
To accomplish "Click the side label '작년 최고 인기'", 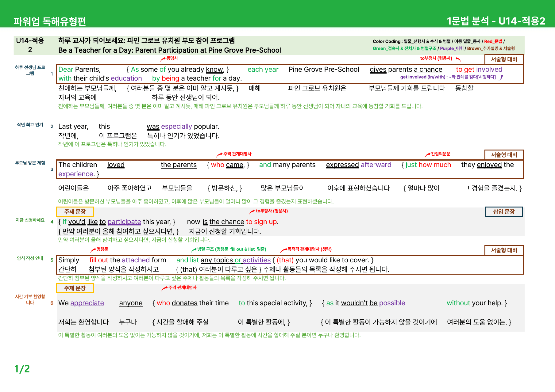I will click(30, 124).
